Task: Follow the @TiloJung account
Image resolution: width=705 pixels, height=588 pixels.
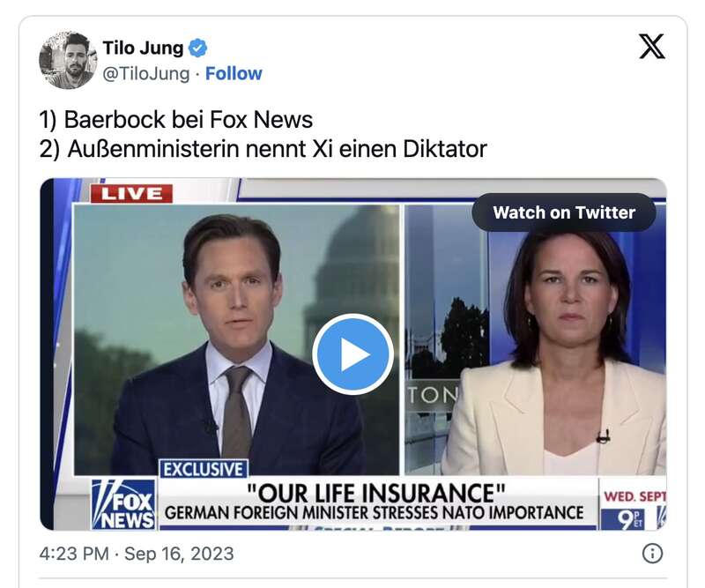Action: [234, 73]
